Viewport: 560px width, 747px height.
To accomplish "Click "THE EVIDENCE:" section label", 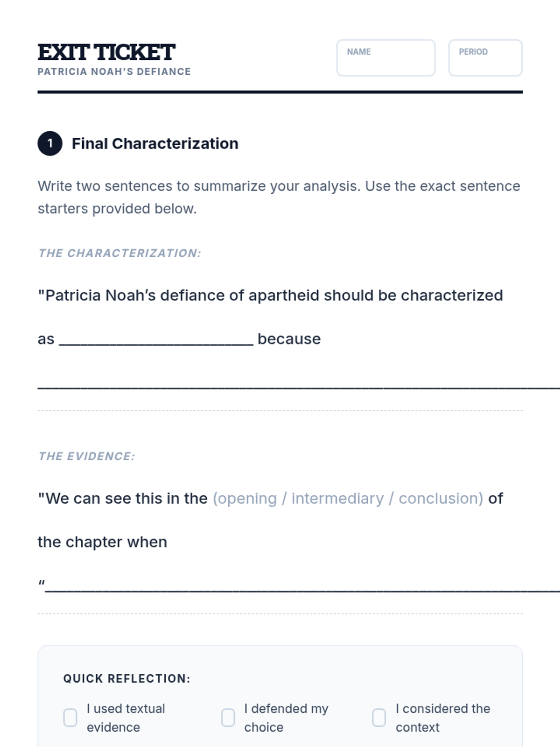I will pyautogui.click(x=87, y=456).
